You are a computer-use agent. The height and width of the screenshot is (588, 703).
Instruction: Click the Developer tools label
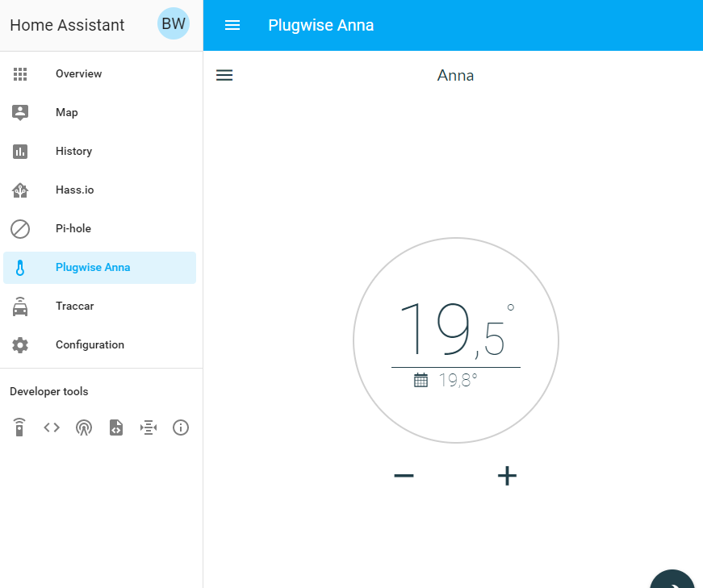(x=49, y=391)
